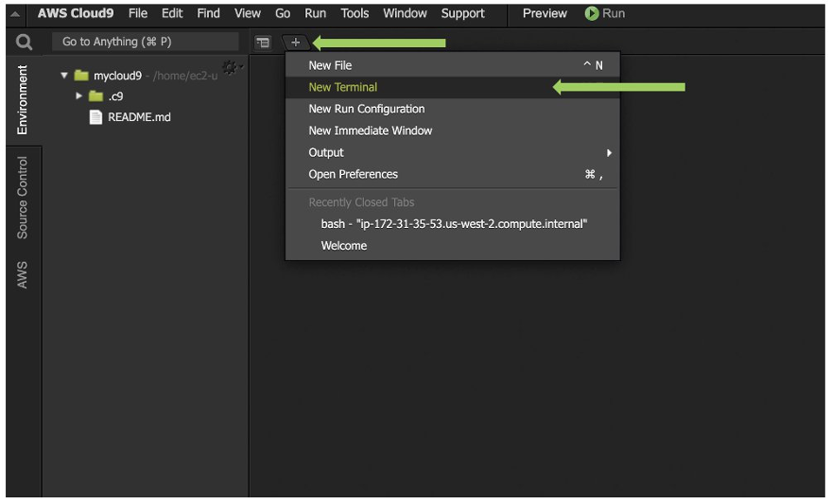Viewport: 831px width, 504px height.
Task: Open the Output submenu item
Action: [x=453, y=152]
